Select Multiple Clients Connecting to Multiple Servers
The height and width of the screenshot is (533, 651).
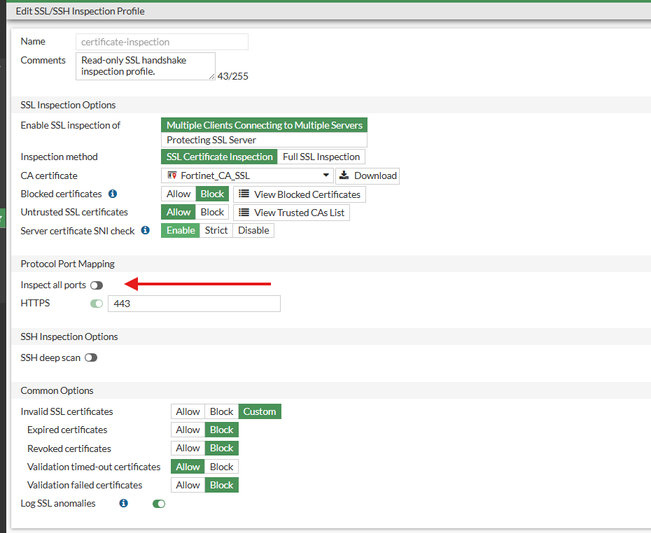coord(264,125)
